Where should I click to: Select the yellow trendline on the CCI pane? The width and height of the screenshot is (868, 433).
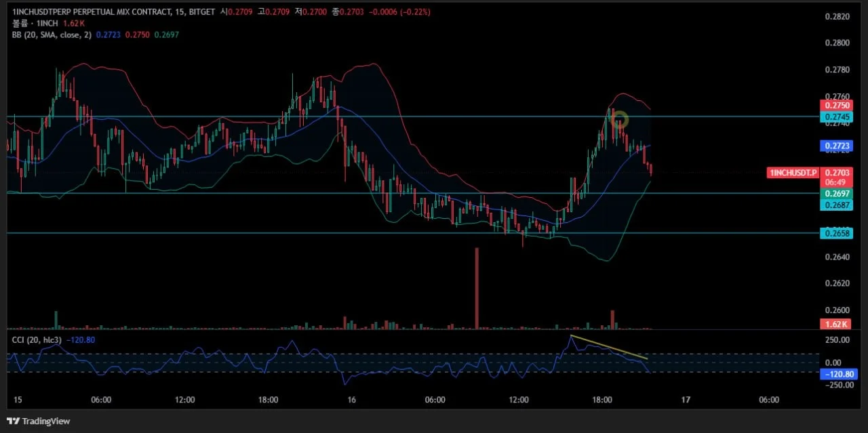tap(609, 347)
